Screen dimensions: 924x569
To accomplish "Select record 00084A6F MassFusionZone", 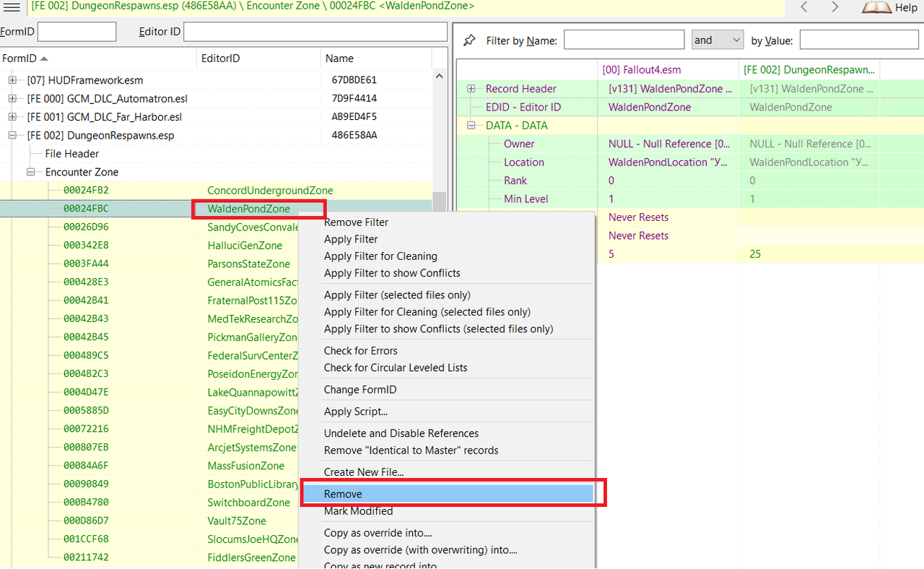I will point(149,466).
